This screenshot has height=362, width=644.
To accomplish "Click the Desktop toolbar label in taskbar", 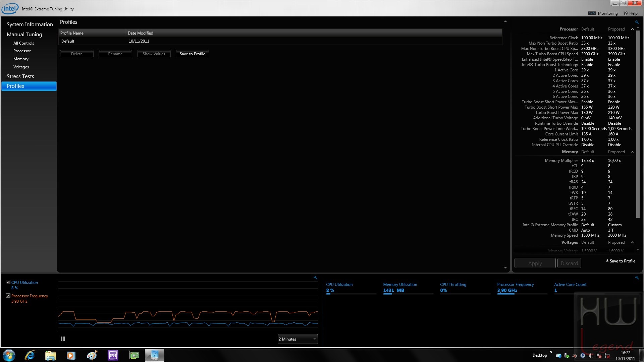I will [x=540, y=355].
